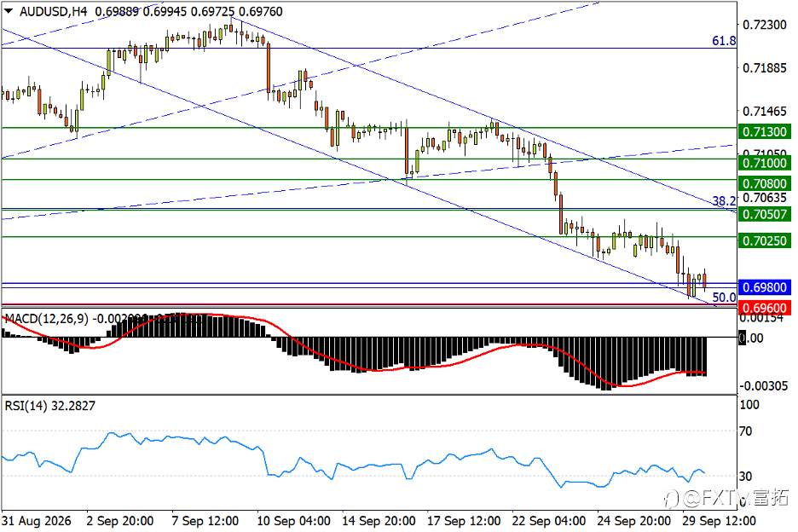Screen dimensions: 798x532
Task: Select the 50.0 Fibonacci level label
Action: 724,298
